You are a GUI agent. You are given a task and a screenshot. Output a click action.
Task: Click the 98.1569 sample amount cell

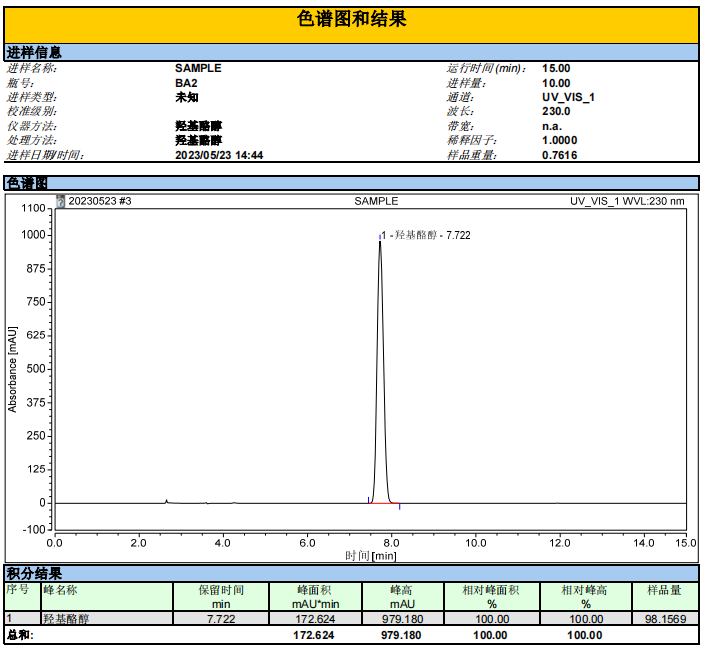(x=664, y=619)
